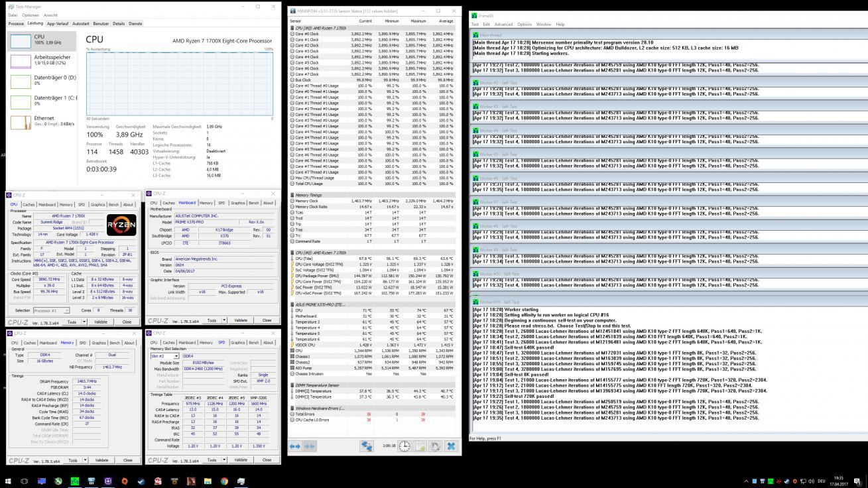Click Close button in CPU-Z Memory window
Viewport: 868px width, 488px height.
click(127, 460)
